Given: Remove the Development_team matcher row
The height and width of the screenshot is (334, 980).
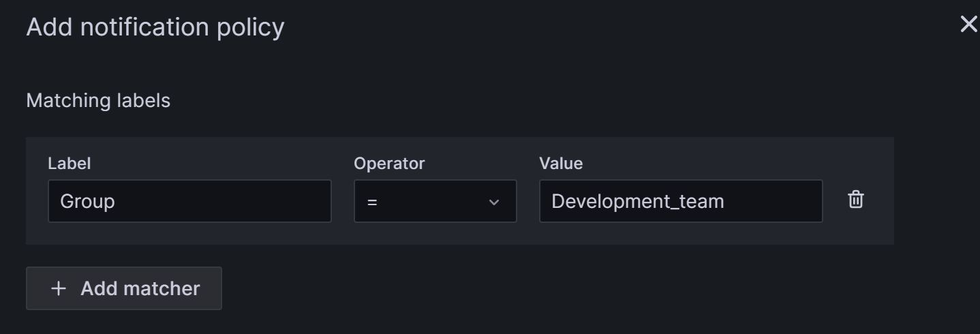Looking at the screenshot, I should click(x=855, y=200).
